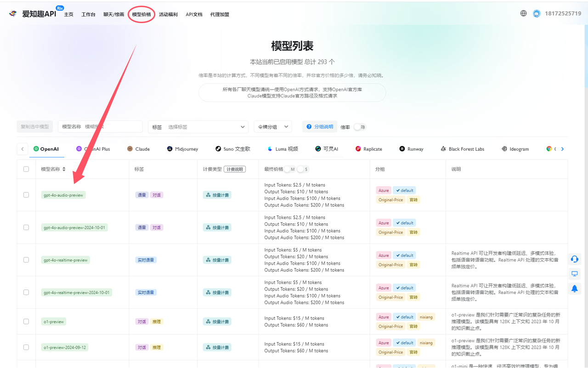The height and width of the screenshot is (368, 588).
Task: Click the 分组说明 button
Action: (320, 127)
